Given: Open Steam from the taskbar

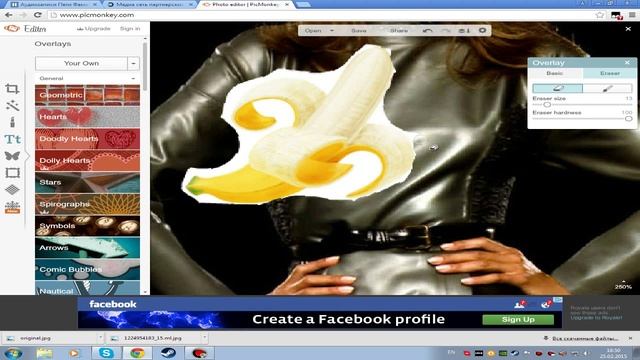Looking at the screenshot, I should pos(168,353).
